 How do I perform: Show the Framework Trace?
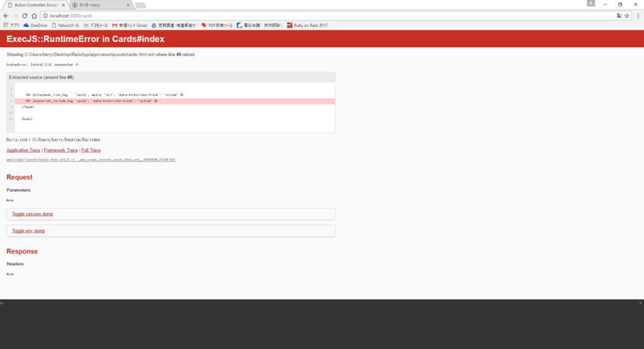pyautogui.click(x=61, y=150)
